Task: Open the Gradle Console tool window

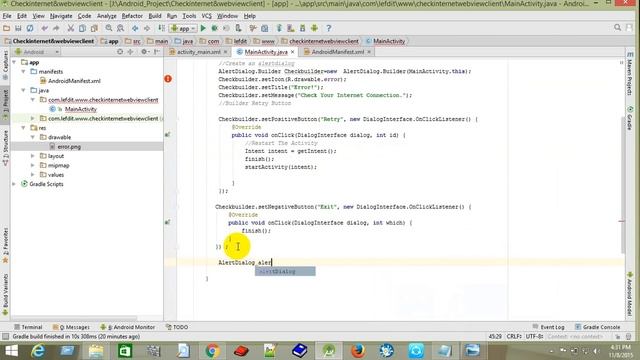Action: click(598, 327)
